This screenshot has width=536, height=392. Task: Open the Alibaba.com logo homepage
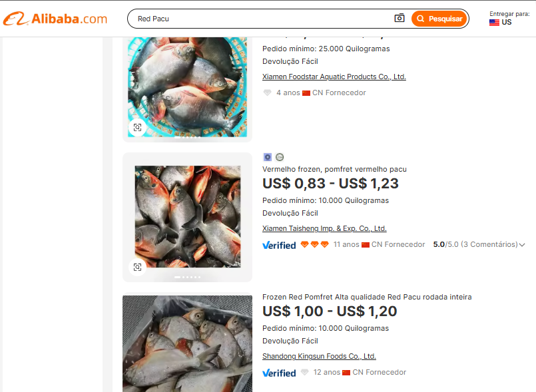tap(55, 19)
